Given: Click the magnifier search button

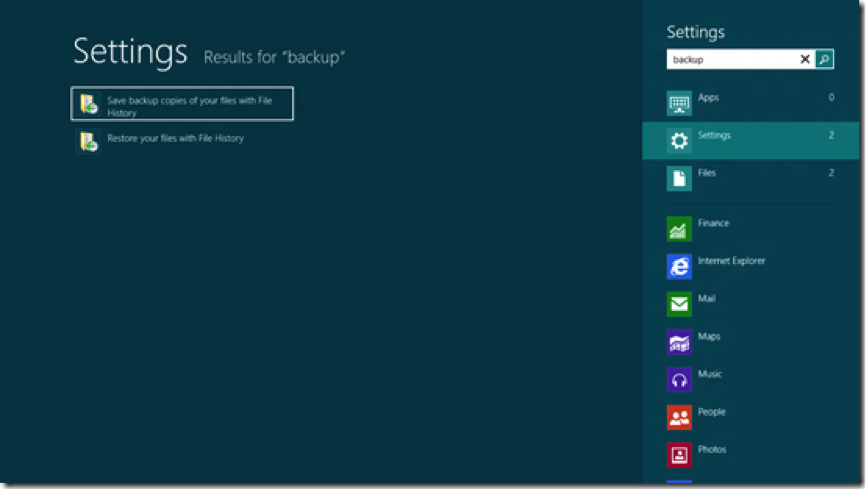Looking at the screenshot, I should (x=825, y=59).
